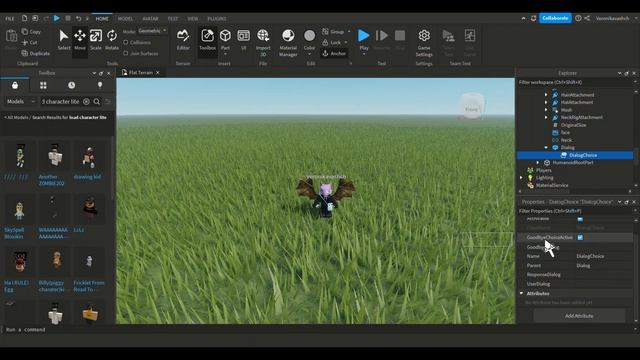Click the new file icon in quick access bar
640x360 pixels.
click(24, 18)
